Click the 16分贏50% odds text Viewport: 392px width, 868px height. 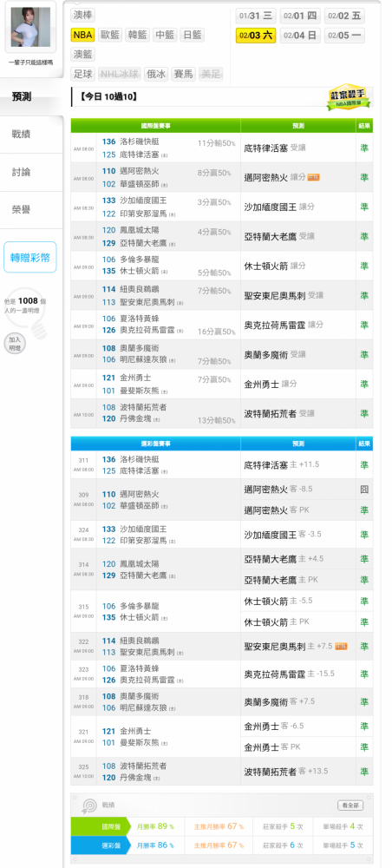click(214, 332)
